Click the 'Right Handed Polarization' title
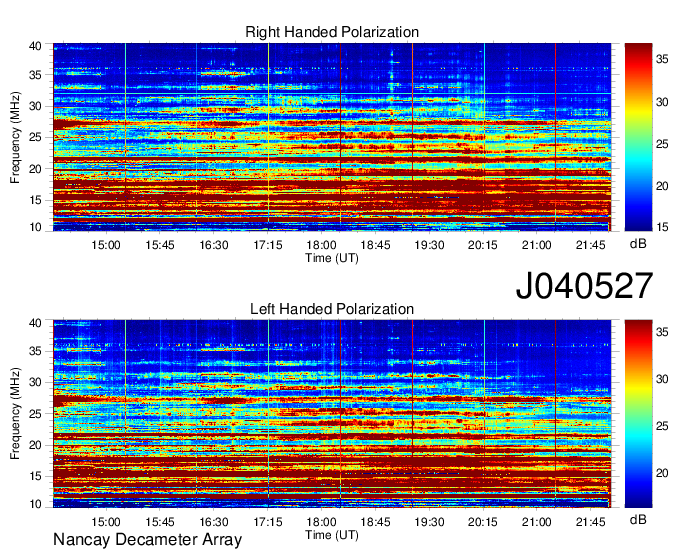680x552 pixels. click(332, 32)
